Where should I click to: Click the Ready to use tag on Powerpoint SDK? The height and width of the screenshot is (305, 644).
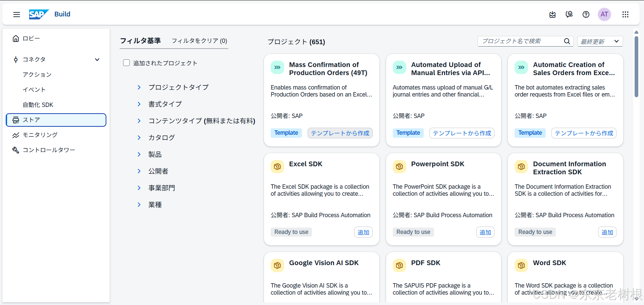click(x=413, y=232)
